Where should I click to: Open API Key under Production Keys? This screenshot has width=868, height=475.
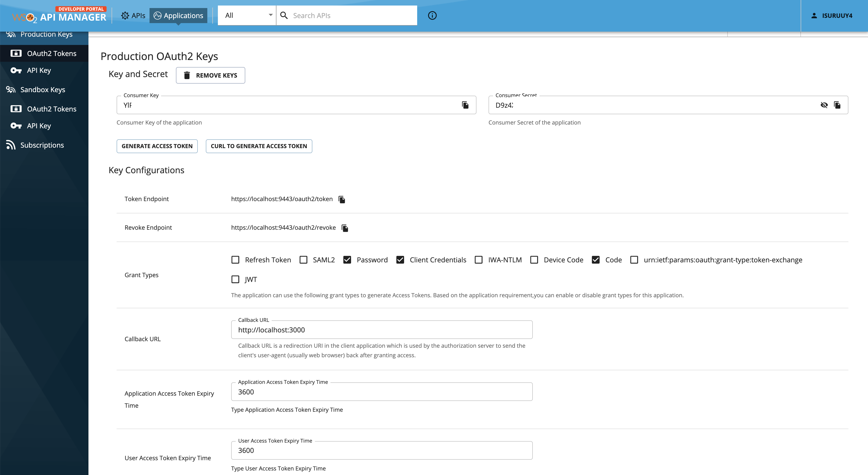pos(44,70)
